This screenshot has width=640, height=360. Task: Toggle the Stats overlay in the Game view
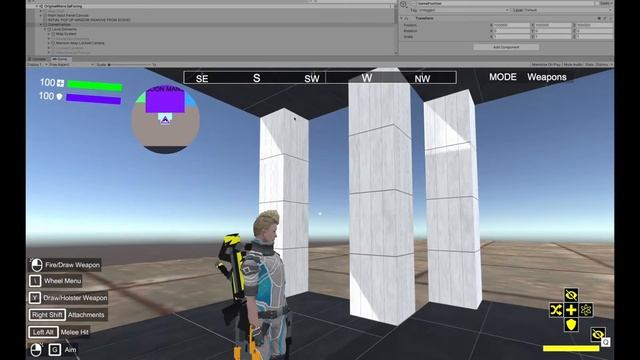[x=589, y=64]
